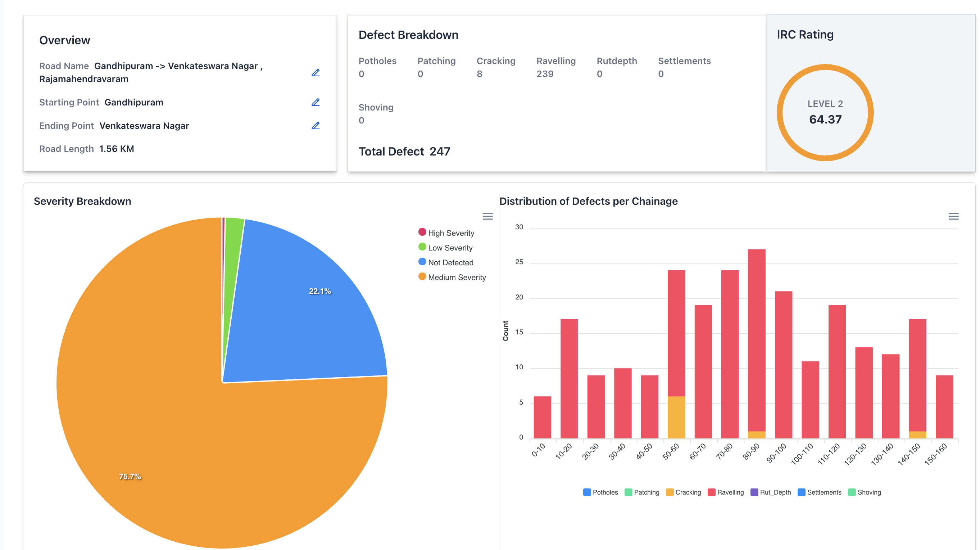Hide Not Defected pie series
Screen dimensions: 980x550
[450, 263]
